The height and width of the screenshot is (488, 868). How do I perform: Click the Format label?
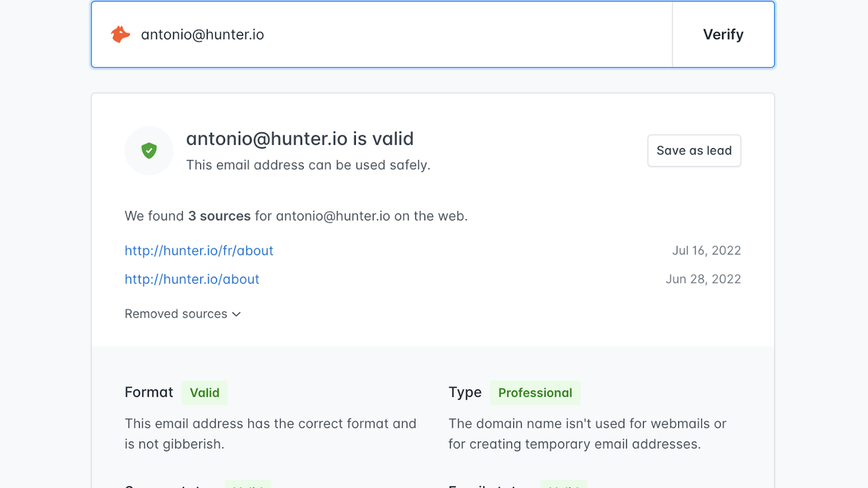coord(149,392)
